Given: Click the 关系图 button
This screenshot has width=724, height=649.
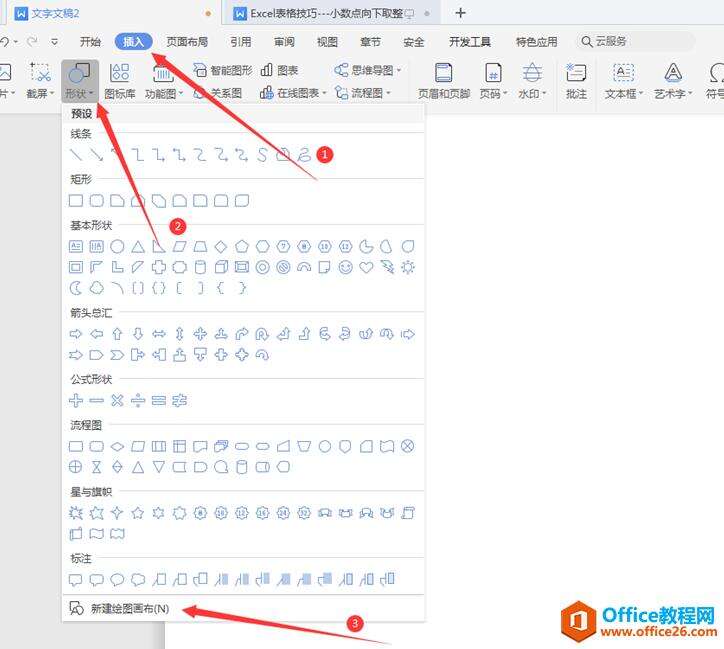Looking at the screenshot, I should (x=217, y=93).
